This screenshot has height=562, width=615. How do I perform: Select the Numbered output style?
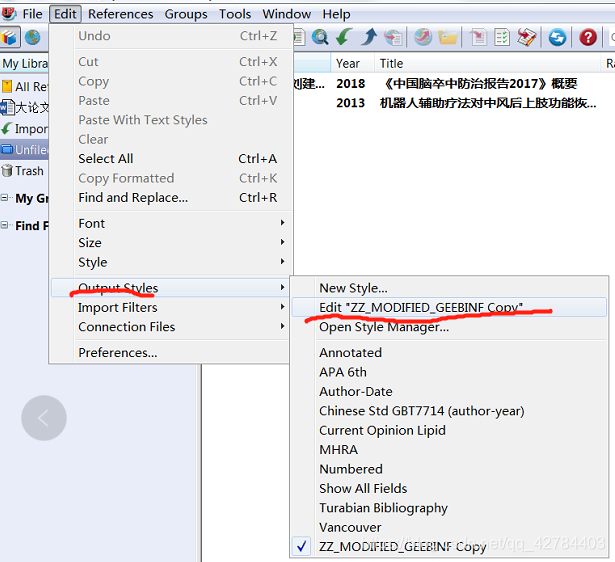click(x=449, y=469)
